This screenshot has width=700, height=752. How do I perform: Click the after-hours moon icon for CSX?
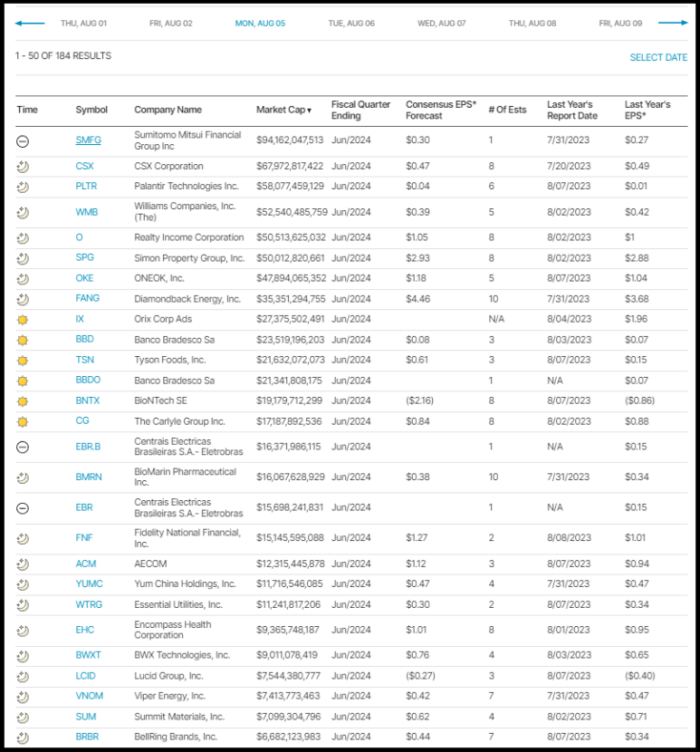click(x=23, y=167)
